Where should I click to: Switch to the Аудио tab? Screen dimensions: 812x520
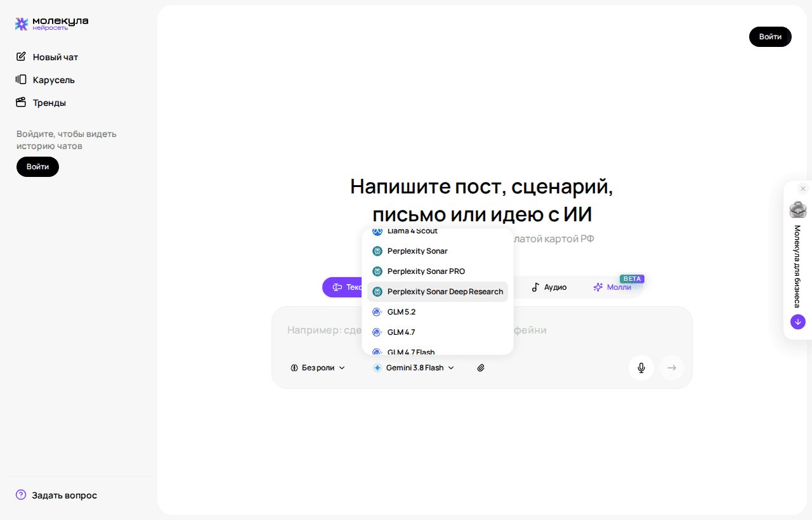(x=549, y=287)
